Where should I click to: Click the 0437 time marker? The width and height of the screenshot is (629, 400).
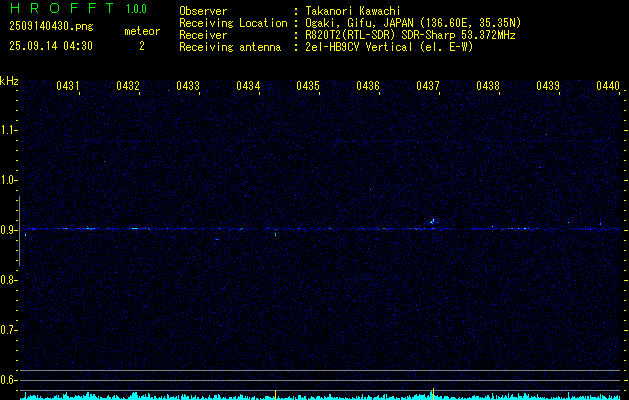coord(428,87)
